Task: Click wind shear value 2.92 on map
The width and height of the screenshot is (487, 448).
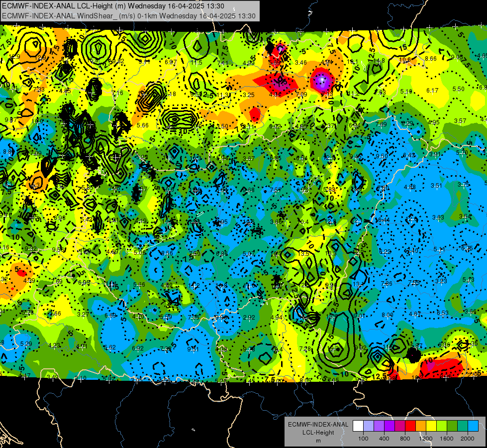Action: pyautogui.click(x=249, y=318)
